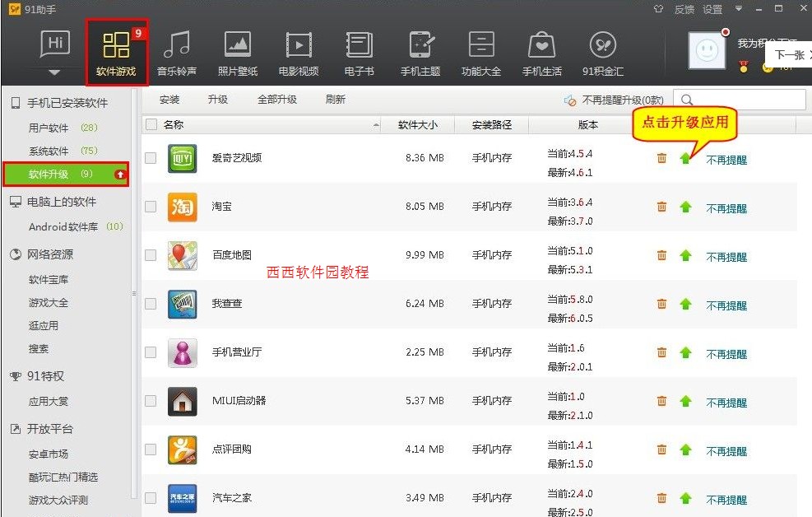Viewport: 812px width, 517px height.
Task: Uninstall 我查查 with its trash icon
Action: coord(661,304)
